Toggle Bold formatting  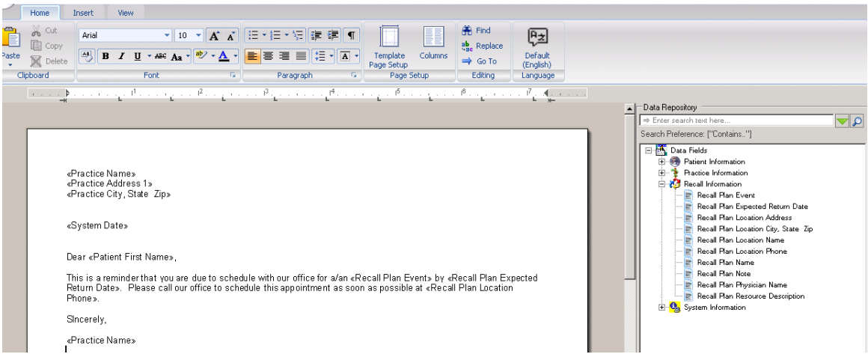106,56
